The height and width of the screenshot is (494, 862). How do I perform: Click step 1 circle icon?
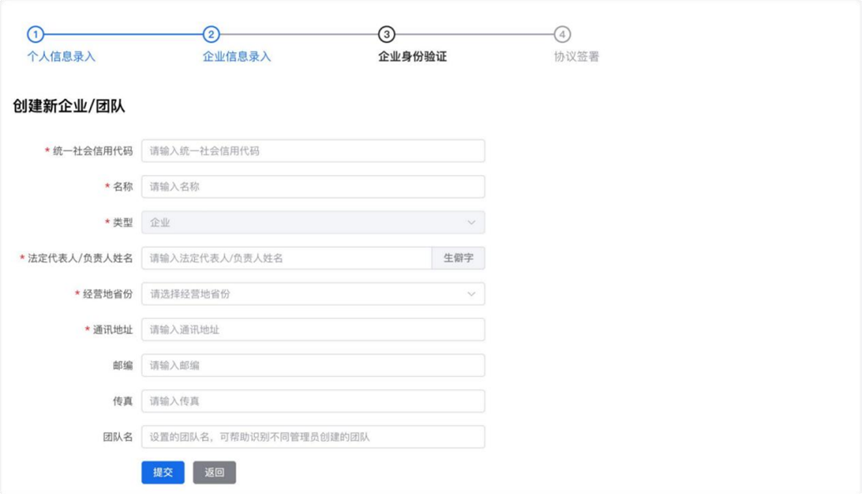[35, 35]
